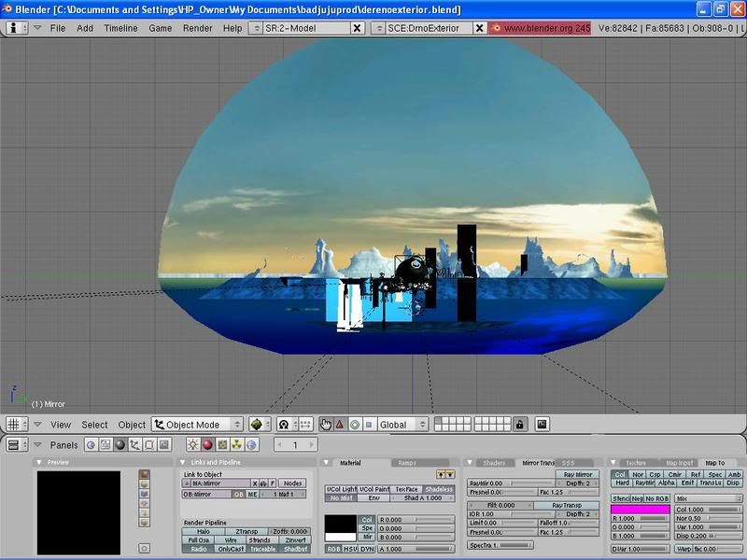747x560 pixels.
Task: Toggle Col in the Map To panel
Action: pyautogui.click(x=620, y=474)
